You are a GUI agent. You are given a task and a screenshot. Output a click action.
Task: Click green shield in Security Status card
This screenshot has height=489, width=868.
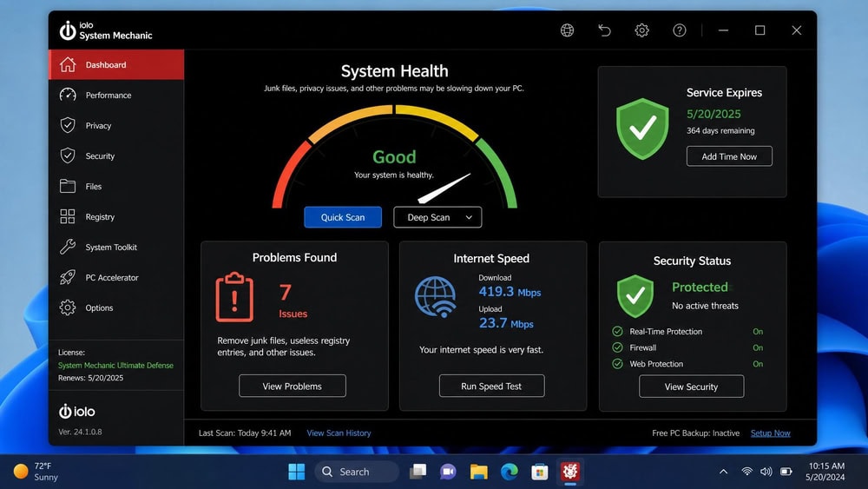click(635, 295)
